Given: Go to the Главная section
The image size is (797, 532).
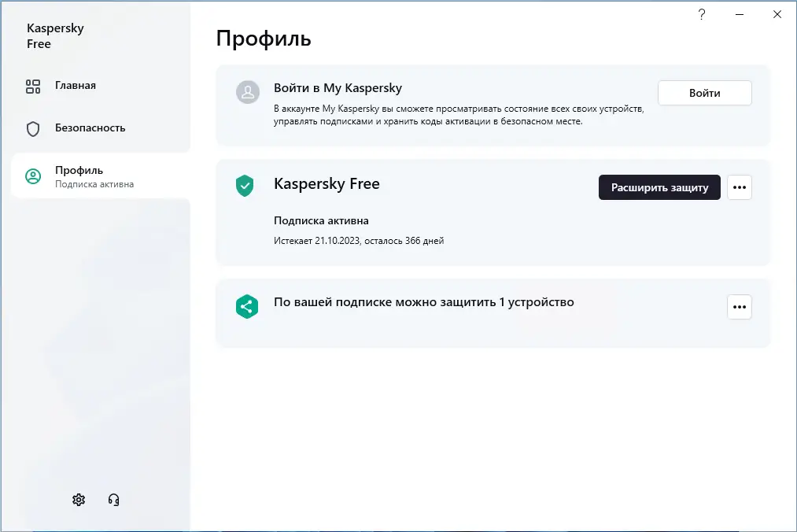Looking at the screenshot, I should pyautogui.click(x=76, y=86).
